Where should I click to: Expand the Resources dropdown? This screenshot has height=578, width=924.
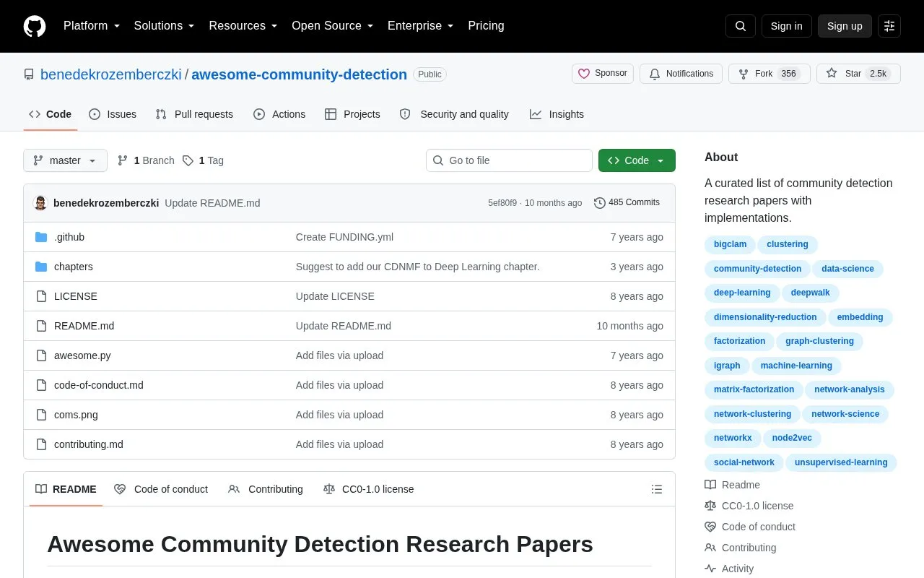243,26
